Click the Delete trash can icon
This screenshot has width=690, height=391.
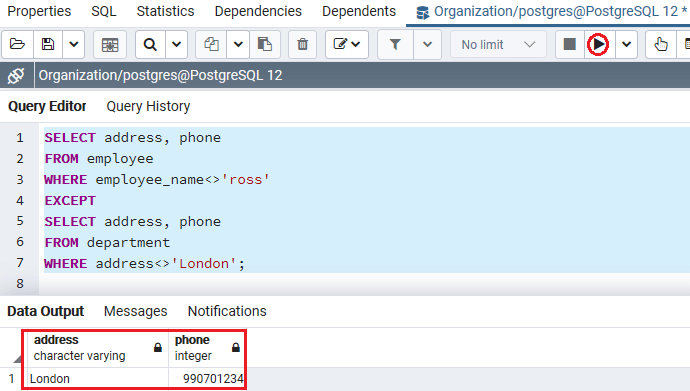click(302, 44)
